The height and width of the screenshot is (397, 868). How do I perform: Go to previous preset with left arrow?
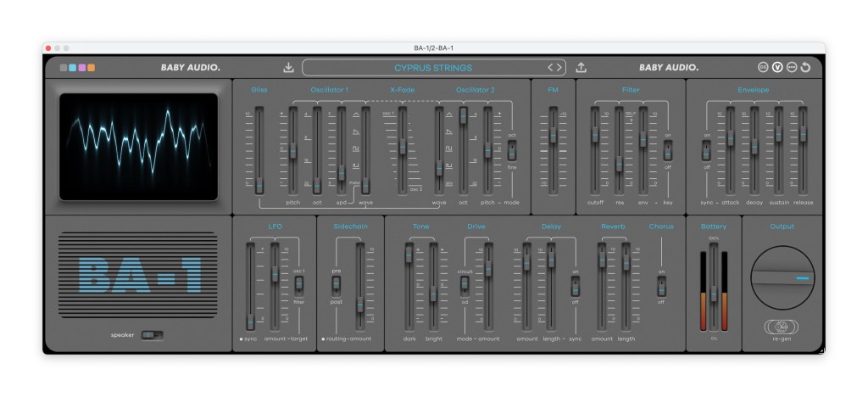point(549,68)
